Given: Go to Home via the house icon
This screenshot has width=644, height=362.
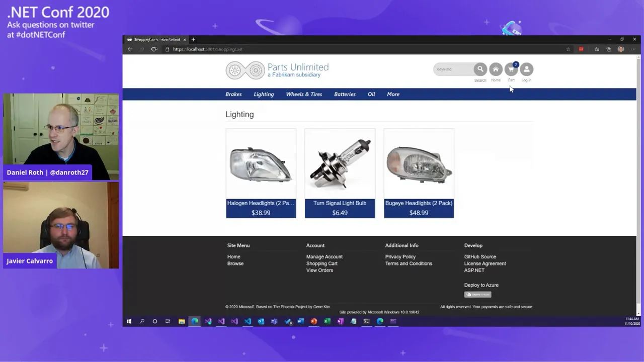Looking at the screenshot, I should pyautogui.click(x=496, y=69).
